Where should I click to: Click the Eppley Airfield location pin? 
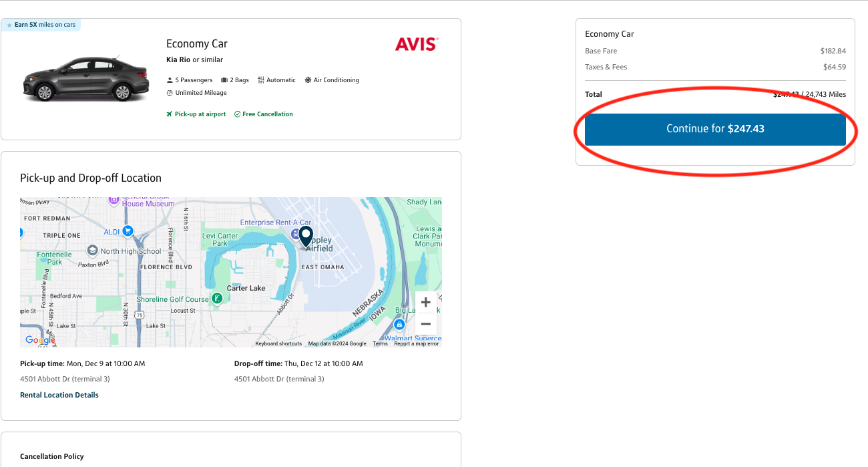306,237
